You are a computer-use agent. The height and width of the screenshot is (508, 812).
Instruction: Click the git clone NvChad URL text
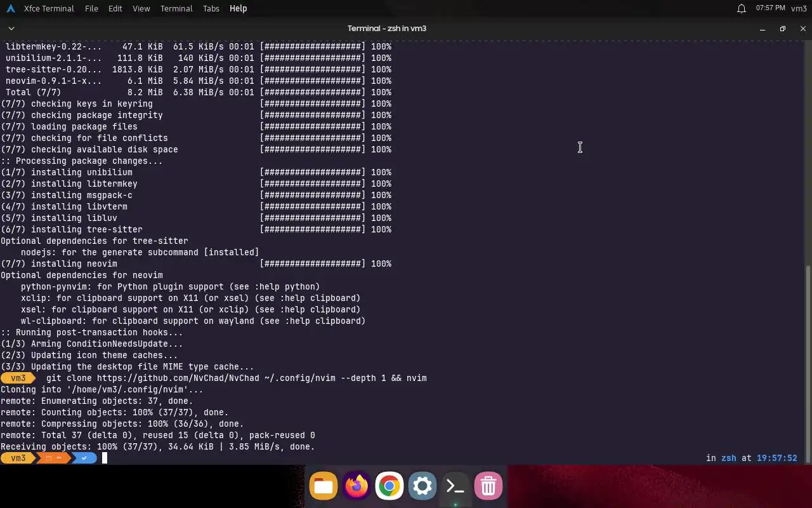click(178, 378)
